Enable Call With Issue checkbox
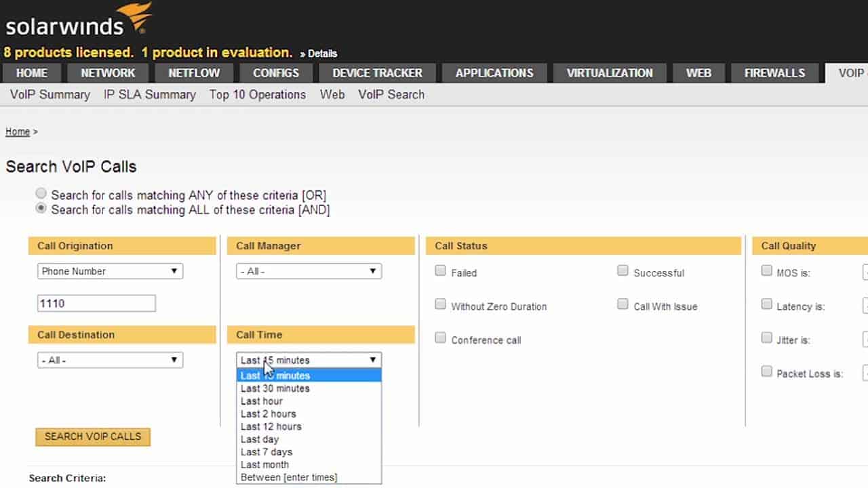 click(x=623, y=304)
